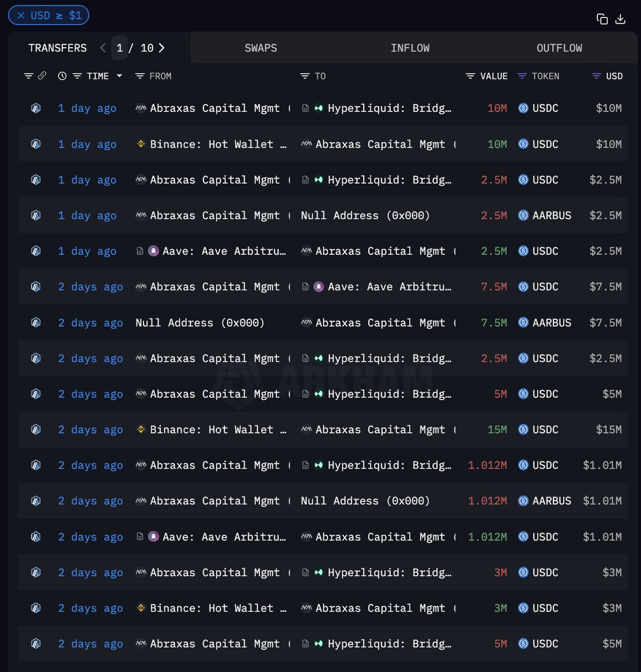Open Hyperliquid: Bridge in red 10M row
The width and height of the screenshot is (641, 672).
tap(389, 108)
